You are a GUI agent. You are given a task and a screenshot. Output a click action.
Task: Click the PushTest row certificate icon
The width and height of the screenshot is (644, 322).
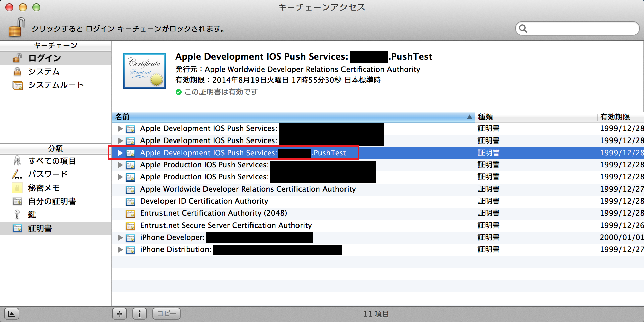pos(130,153)
